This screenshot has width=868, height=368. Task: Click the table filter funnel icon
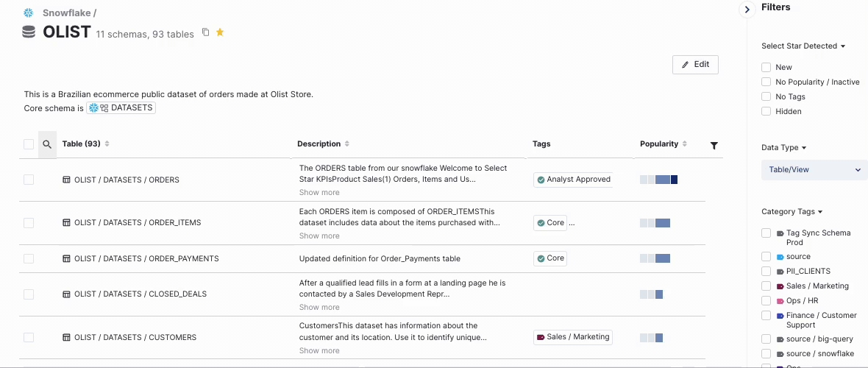click(x=714, y=145)
